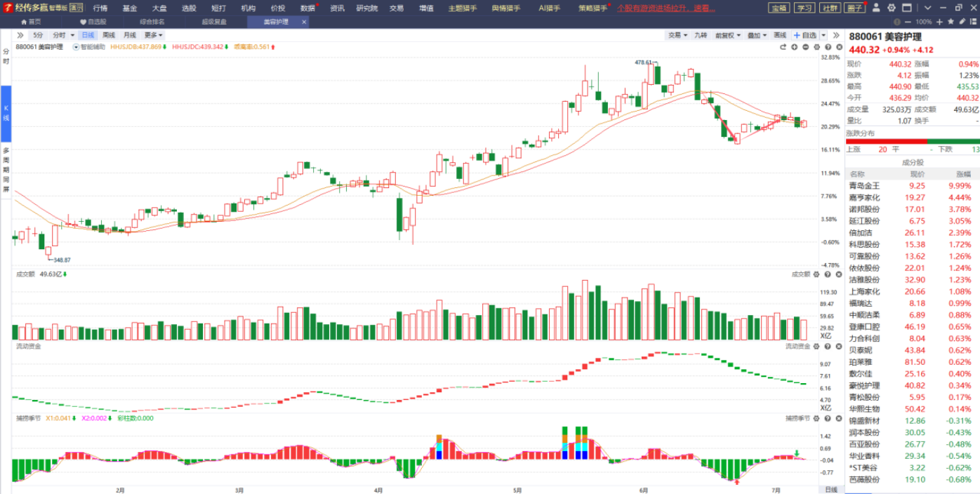Toggle the 智能辅助 option
Image resolution: width=980 pixels, height=494 pixels.
(88, 47)
